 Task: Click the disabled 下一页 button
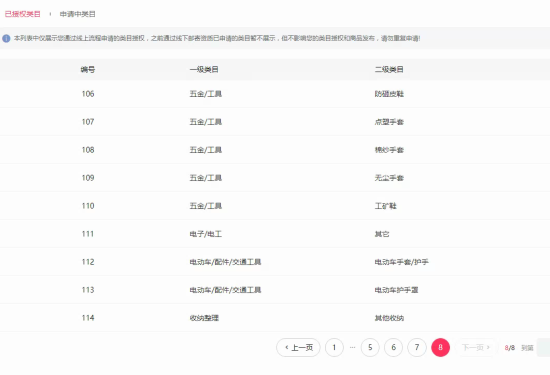[x=476, y=347]
